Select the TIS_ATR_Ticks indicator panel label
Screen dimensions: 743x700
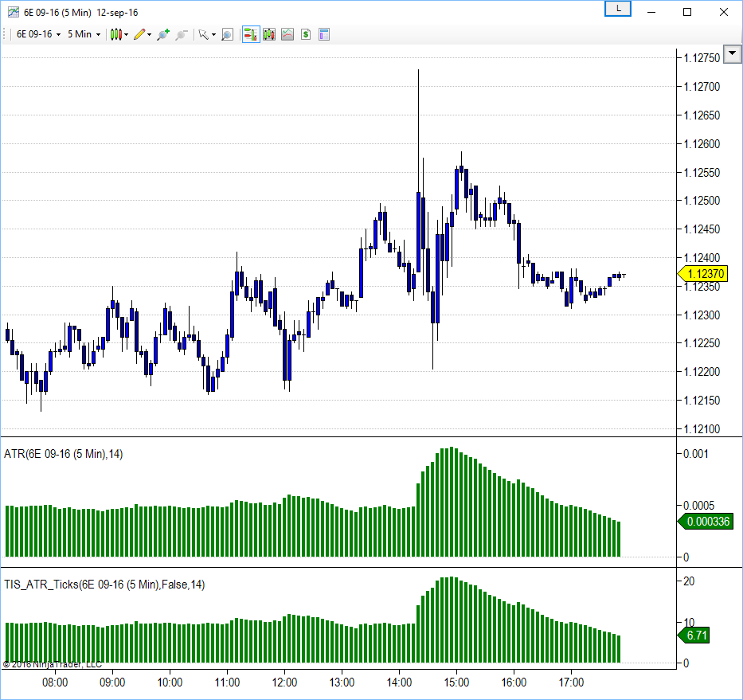click(x=104, y=585)
